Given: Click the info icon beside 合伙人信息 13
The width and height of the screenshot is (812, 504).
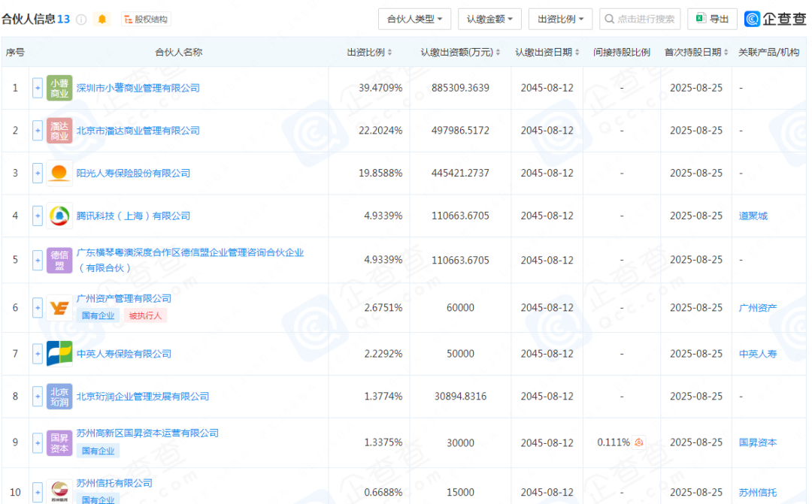Looking at the screenshot, I should 81,20.
